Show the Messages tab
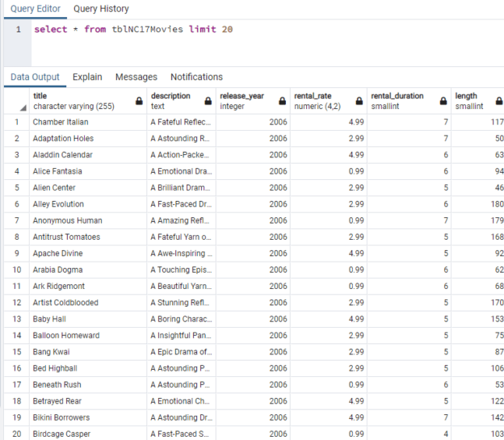This screenshot has height=440, width=504. pos(136,78)
